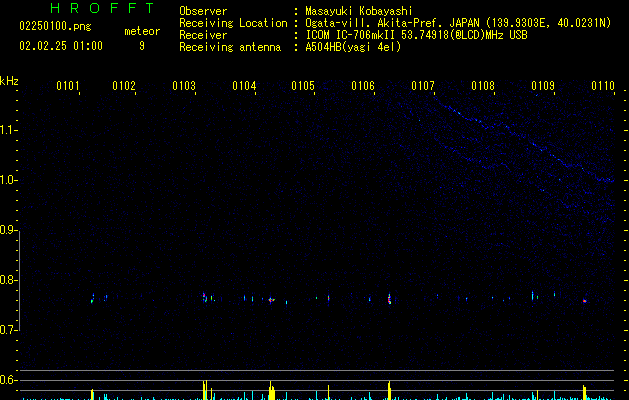Click the red meteor echo between 0109 and 0110
Screen dimensions: 629x400
tap(584, 301)
